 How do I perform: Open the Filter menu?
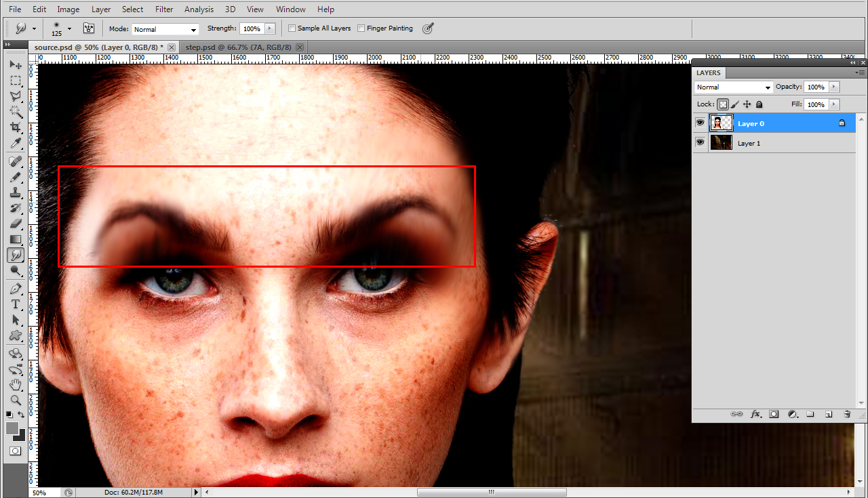tap(164, 9)
